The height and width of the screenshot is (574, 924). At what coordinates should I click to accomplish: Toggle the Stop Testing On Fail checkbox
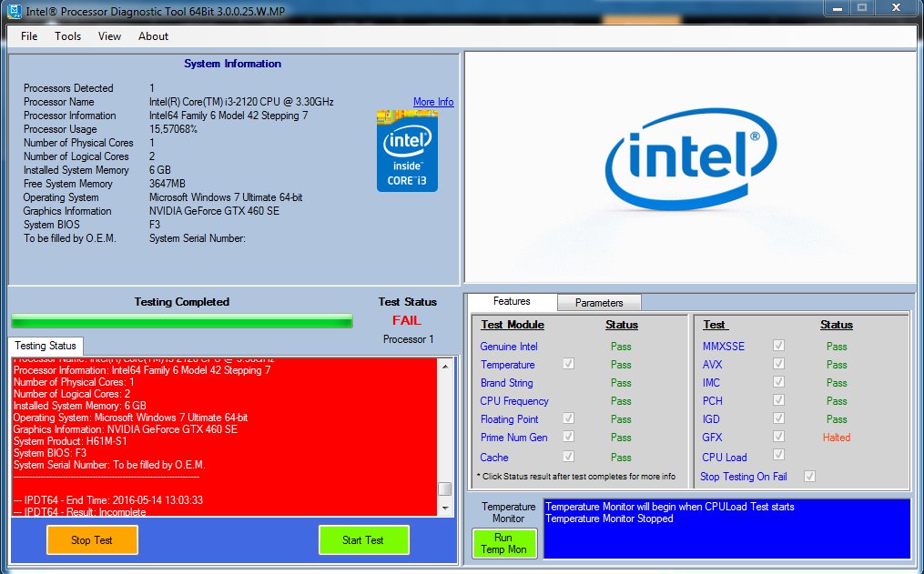809,477
